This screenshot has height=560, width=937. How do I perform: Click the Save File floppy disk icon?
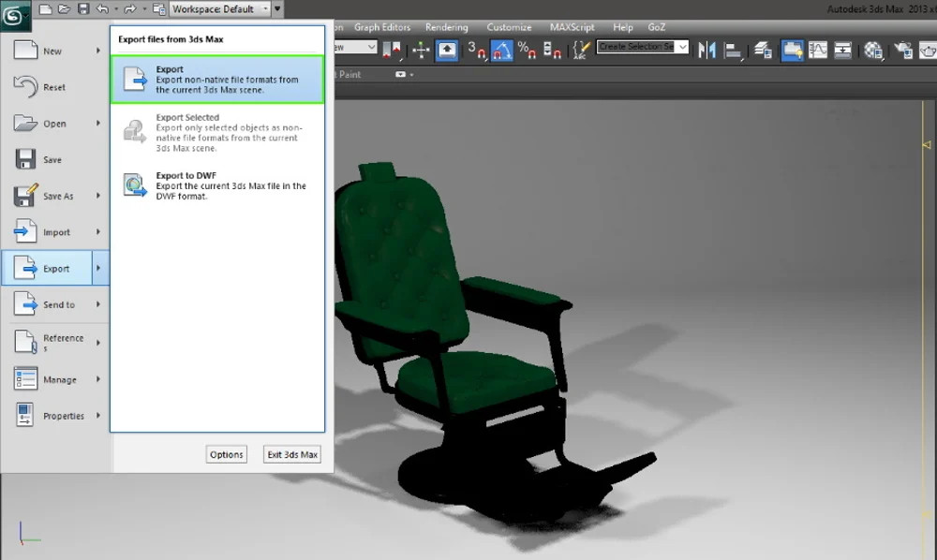tap(82, 9)
